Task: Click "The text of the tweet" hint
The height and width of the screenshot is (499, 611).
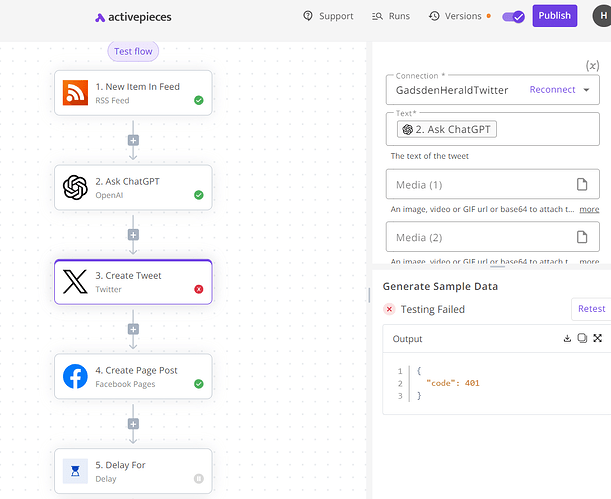Action: click(429, 156)
